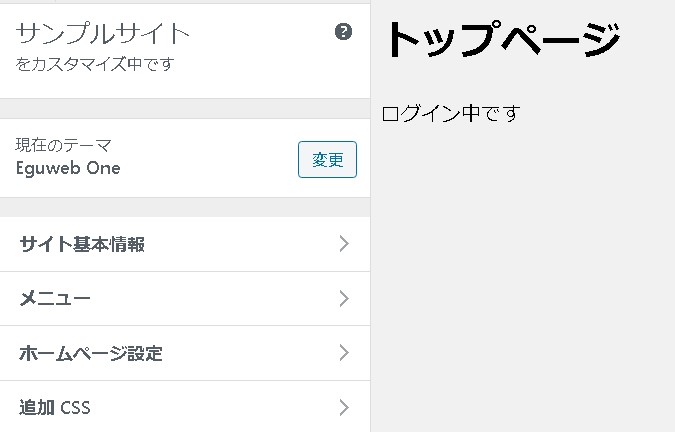675x432 pixels.
Task: Open the サイト基本情報 section
Action: (x=82, y=244)
